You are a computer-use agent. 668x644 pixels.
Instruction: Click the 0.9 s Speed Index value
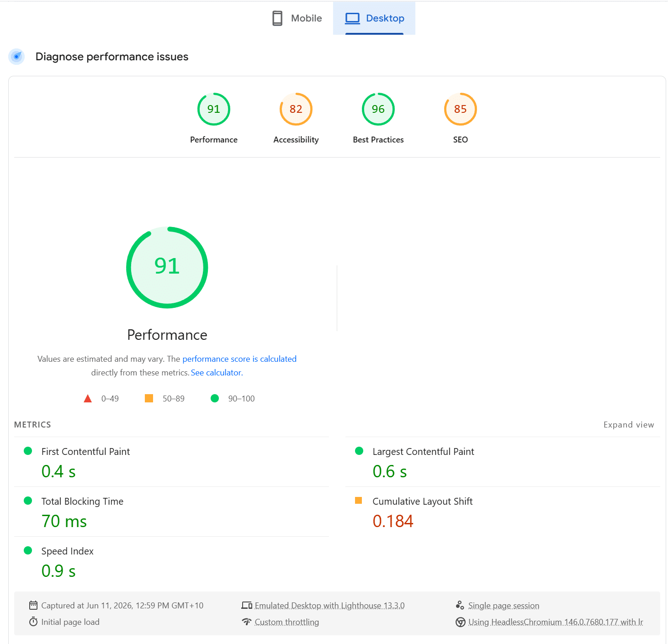(58, 571)
